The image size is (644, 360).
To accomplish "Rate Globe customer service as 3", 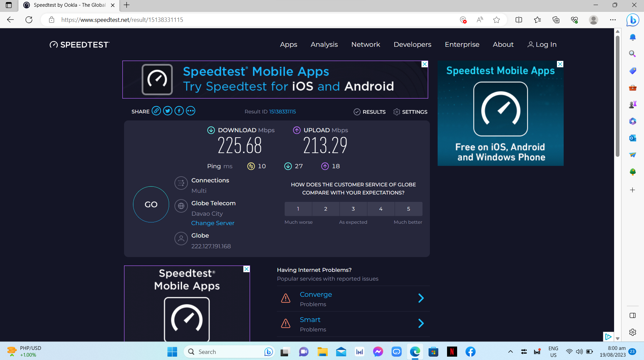I will [x=353, y=209].
